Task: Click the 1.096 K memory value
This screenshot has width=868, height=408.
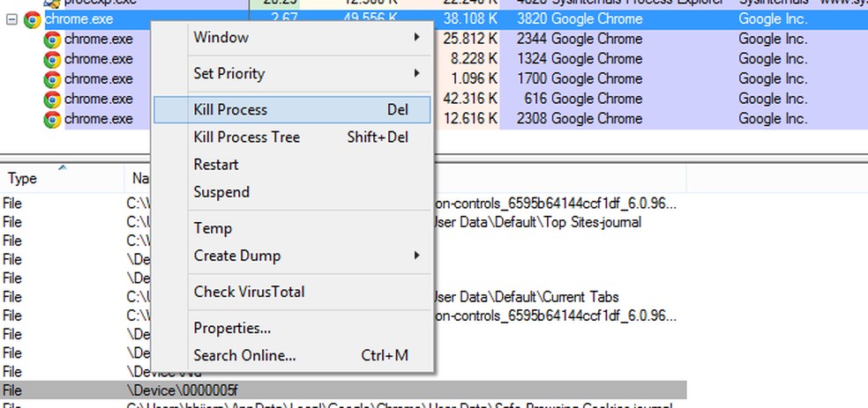Action: click(474, 79)
